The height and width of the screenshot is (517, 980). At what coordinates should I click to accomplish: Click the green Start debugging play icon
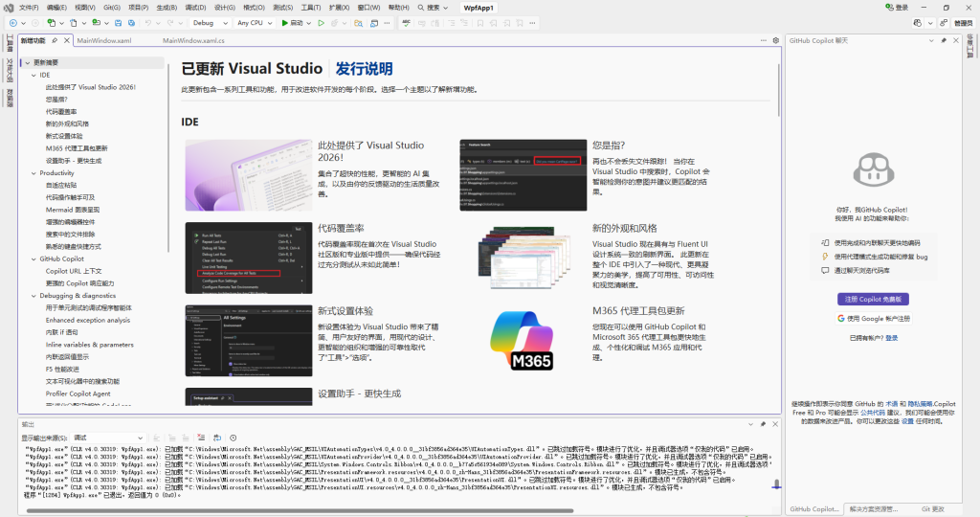pos(282,22)
